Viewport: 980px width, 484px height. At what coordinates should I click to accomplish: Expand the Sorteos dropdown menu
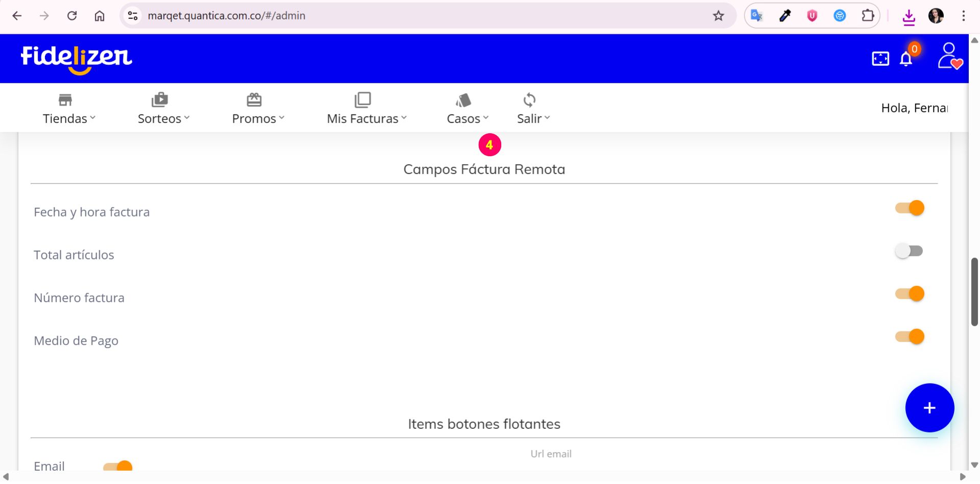(163, 108)
